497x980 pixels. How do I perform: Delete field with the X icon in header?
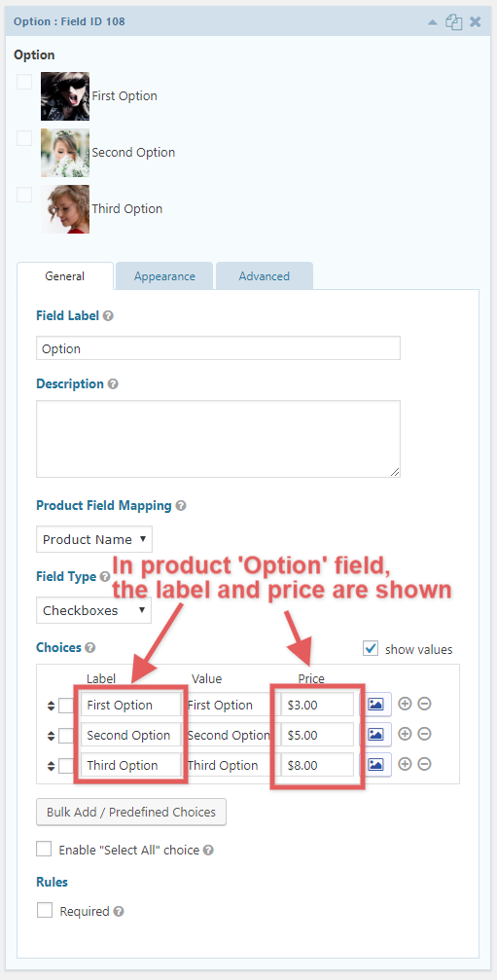pyautogui.click(x=476, y=21)
